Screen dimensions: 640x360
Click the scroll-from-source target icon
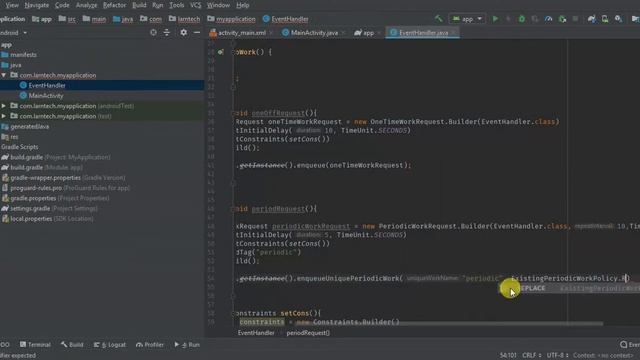click(x=153, y=32)
